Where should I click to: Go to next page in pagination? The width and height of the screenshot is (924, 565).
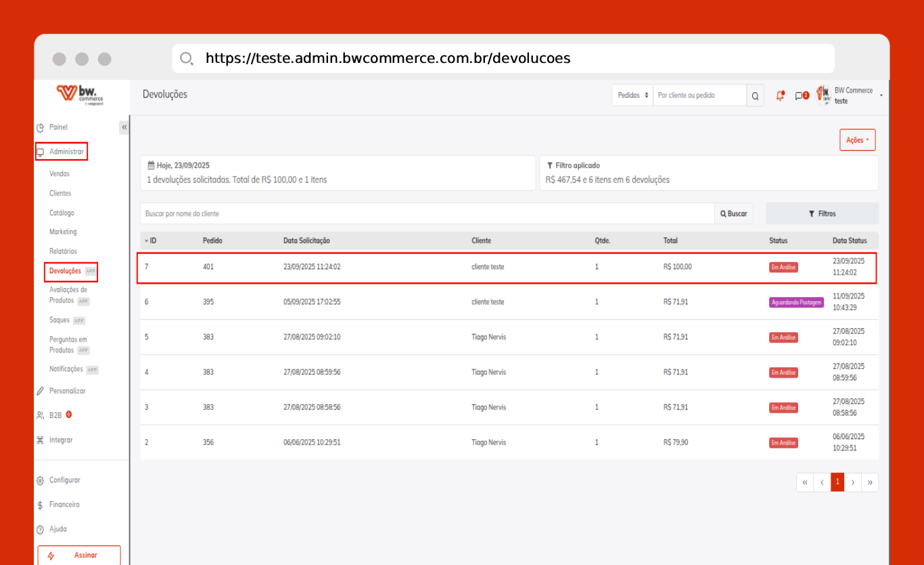854,482
